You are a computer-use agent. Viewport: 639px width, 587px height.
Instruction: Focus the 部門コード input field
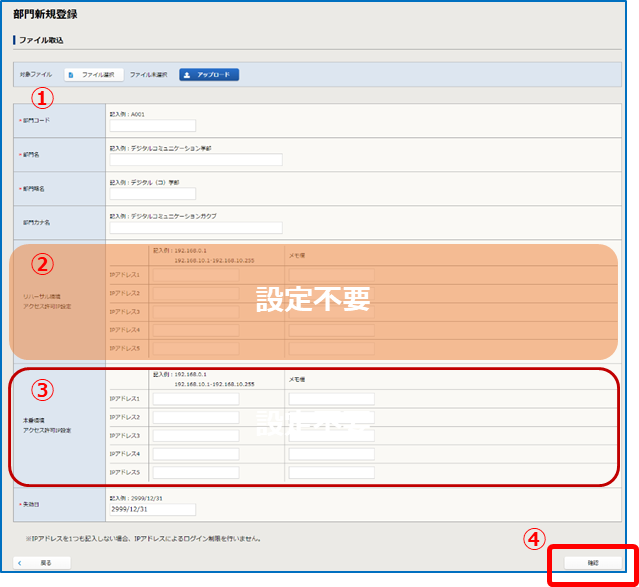coord(152,126)
